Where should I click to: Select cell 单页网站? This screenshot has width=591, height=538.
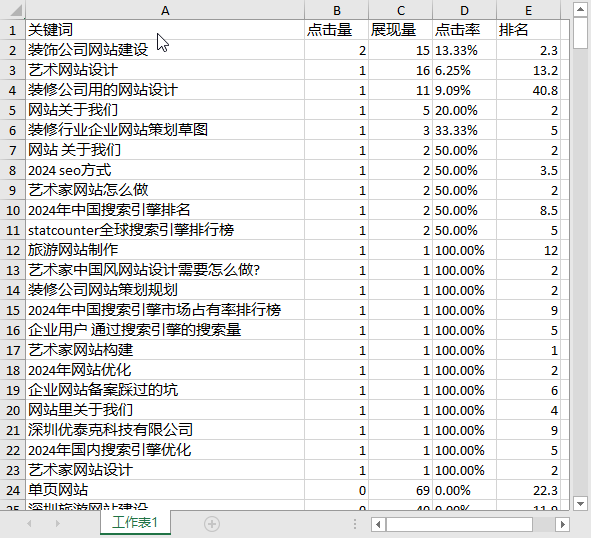pos(165,490)
